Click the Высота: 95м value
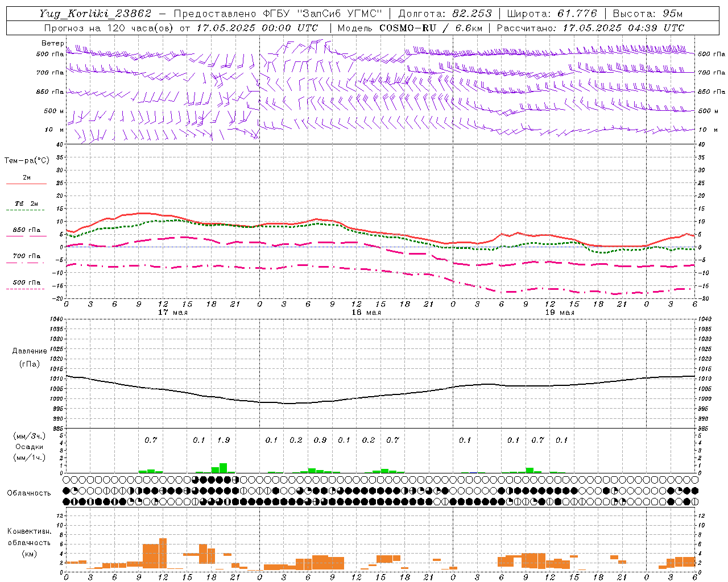The width and height of the screenshot is (728, 582). coord(648,14)
